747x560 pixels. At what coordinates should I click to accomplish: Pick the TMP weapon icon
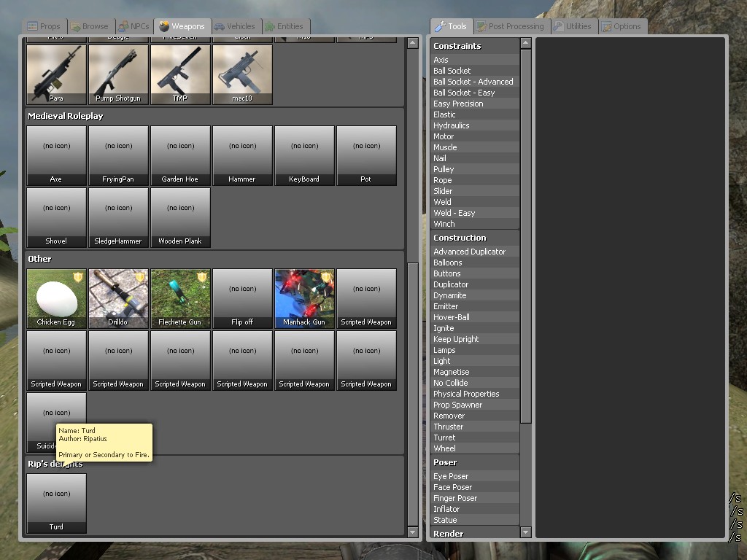tap(180, 74)
